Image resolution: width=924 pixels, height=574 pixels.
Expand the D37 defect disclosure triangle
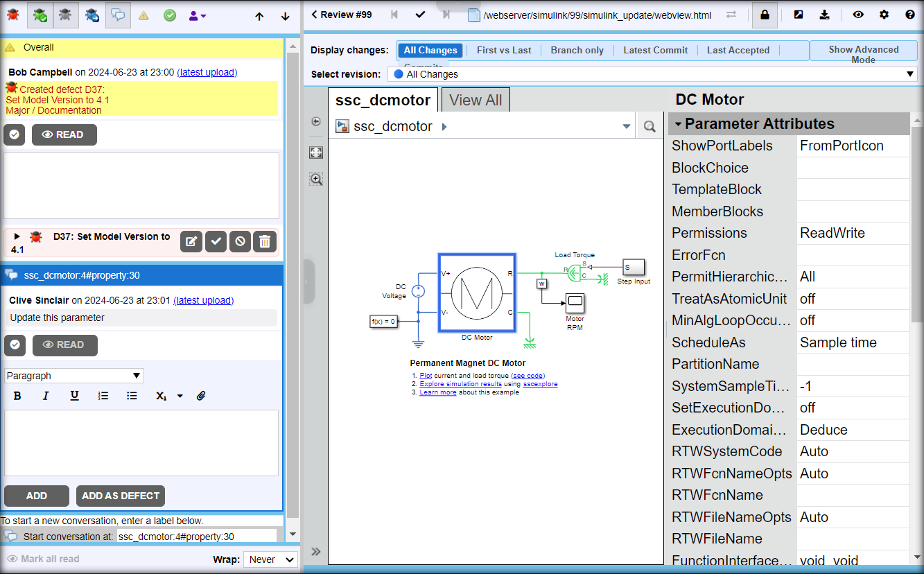coord(17,236)
